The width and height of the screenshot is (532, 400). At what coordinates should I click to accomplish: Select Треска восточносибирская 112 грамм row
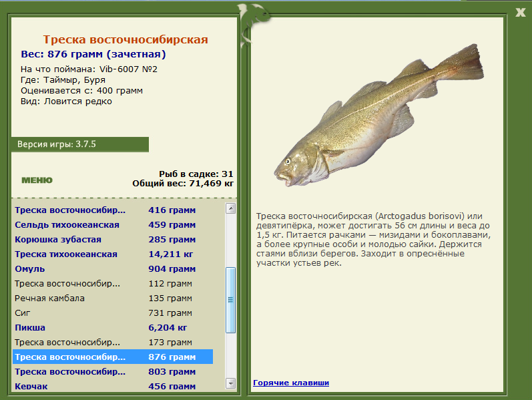(x=113, y=284)
